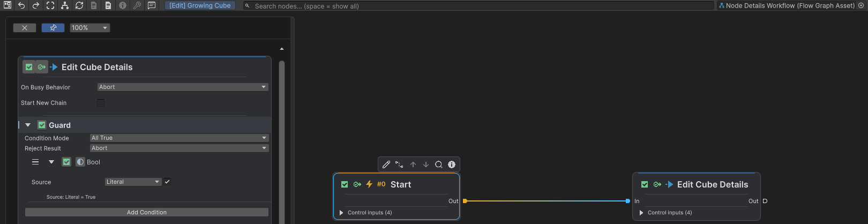
Task: Expand Control inputs on the Edit Cube Details node
Action: (641, 213)
